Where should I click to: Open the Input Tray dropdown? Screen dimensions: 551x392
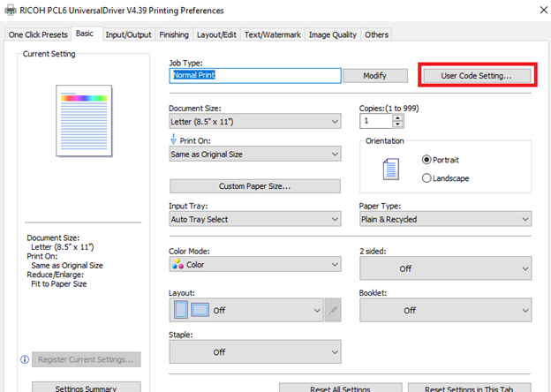pyautogui.click(x=255, y=219)
